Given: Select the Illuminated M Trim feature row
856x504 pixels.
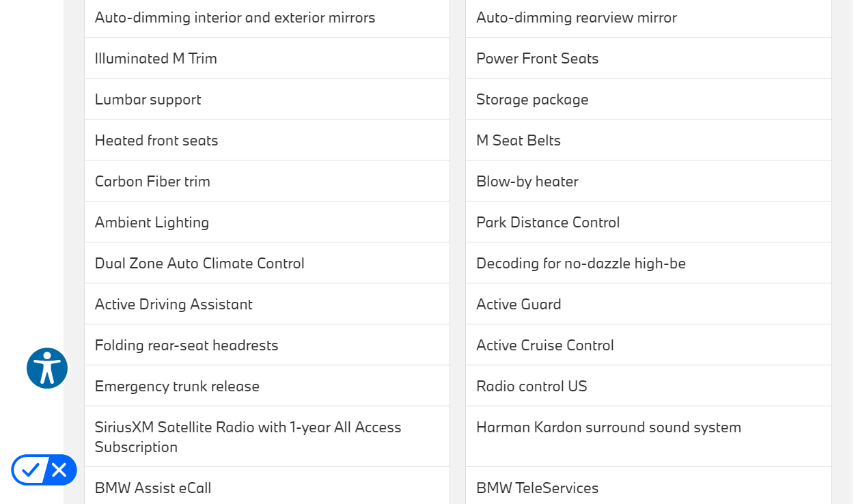Looking at the screenshot, I should coord(156,59).
